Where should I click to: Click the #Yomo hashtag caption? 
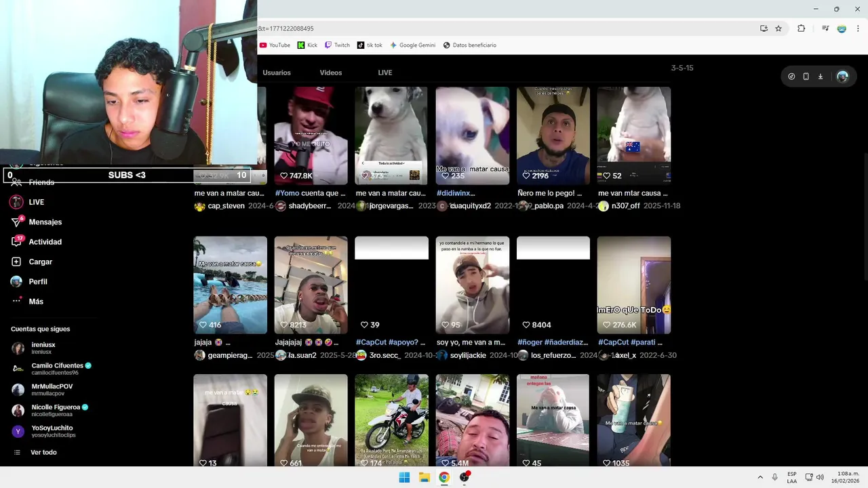click(x=287, y=193)
